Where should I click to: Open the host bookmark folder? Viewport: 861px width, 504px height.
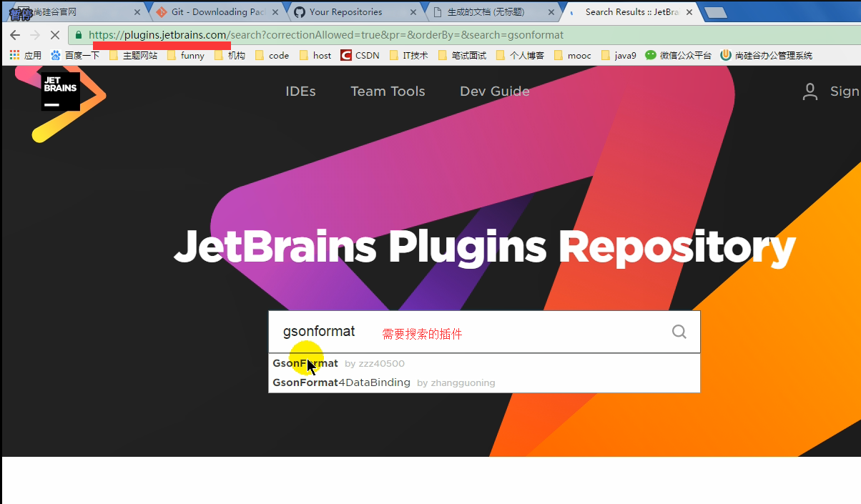(x=315, y=55)
